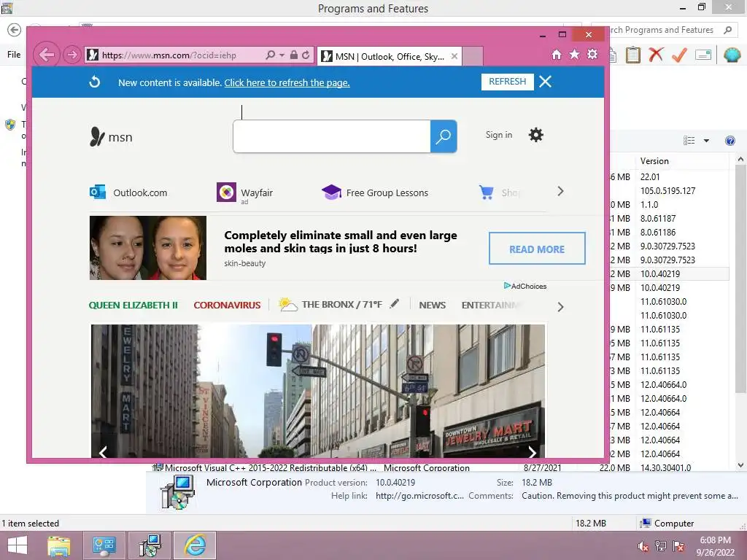Screen dimensions: 747x560
Task: Open the view options icon in Programs and Features
Action: (x=689, y=141)
